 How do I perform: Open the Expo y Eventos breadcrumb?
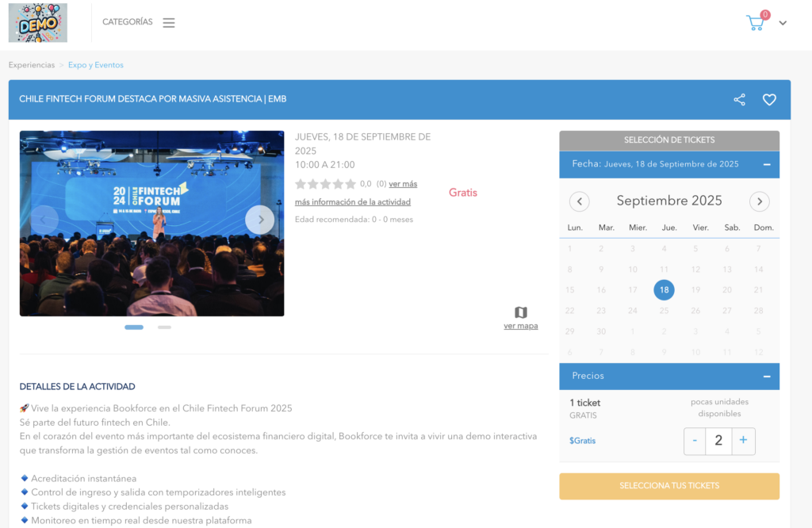click(96, 65)
